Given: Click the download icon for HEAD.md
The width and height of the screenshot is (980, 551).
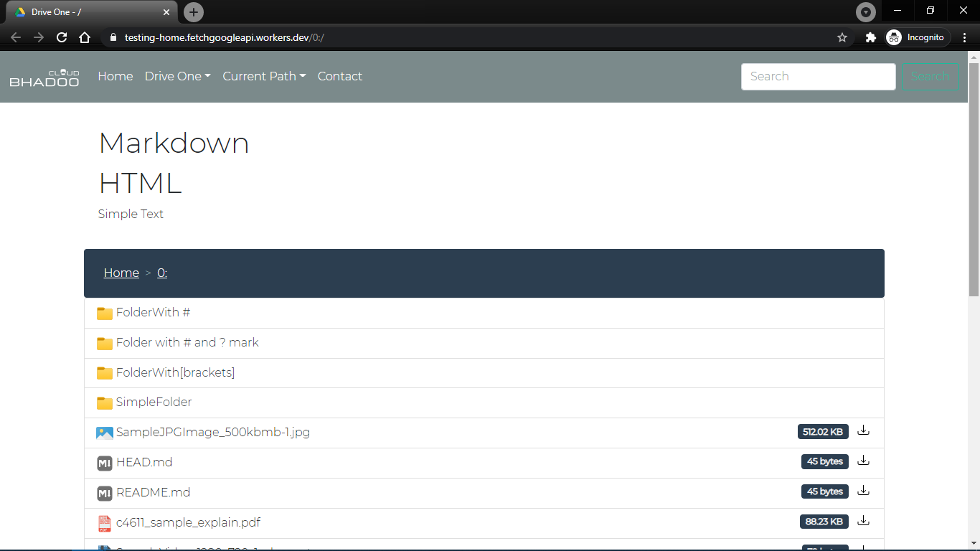Looking at the screenshot, I should [x=863, y=461].
